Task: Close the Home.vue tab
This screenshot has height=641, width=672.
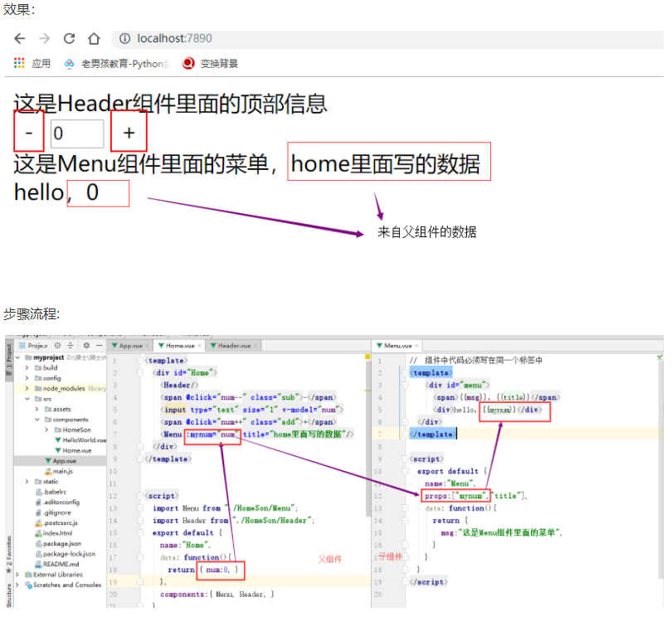Action: pyautogui.click(x=199, y=346)
